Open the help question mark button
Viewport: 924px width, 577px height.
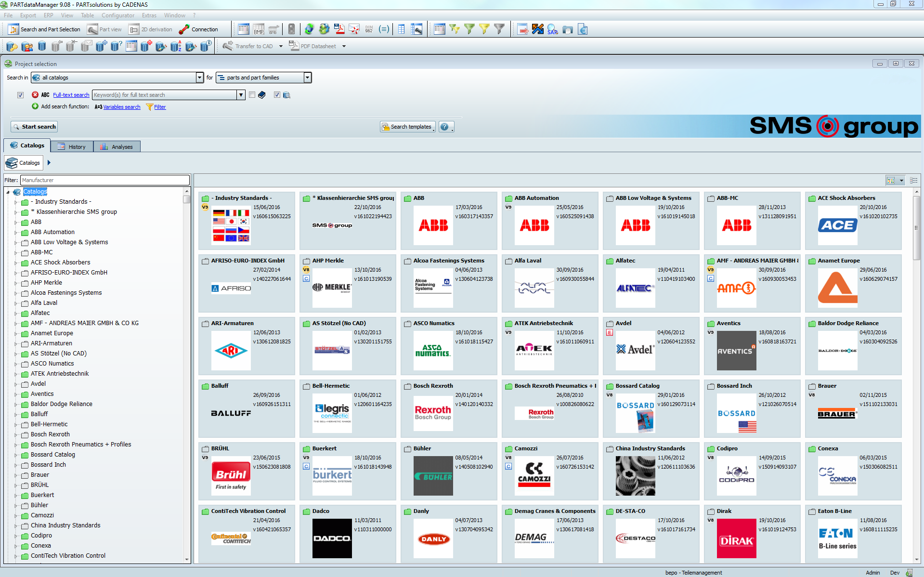(x=445, y=127)
